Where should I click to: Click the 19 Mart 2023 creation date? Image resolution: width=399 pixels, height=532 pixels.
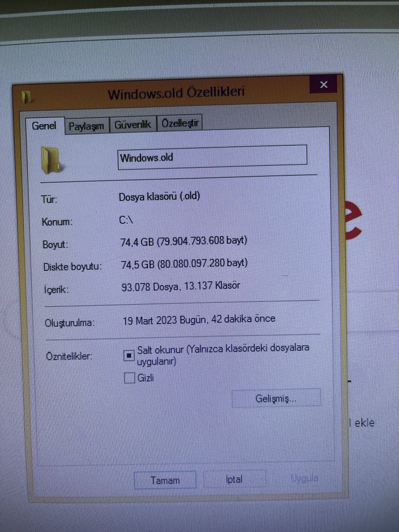[199, 320]
